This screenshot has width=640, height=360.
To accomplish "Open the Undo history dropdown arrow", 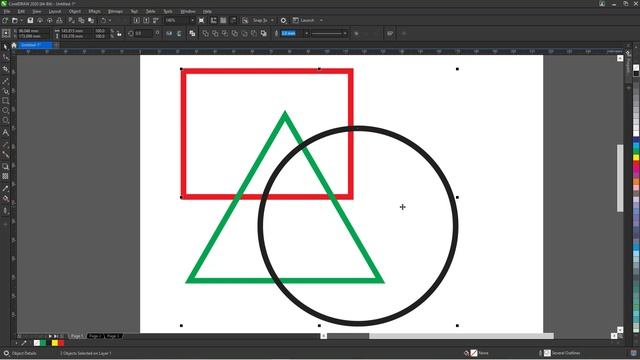I will click(110, 20).
